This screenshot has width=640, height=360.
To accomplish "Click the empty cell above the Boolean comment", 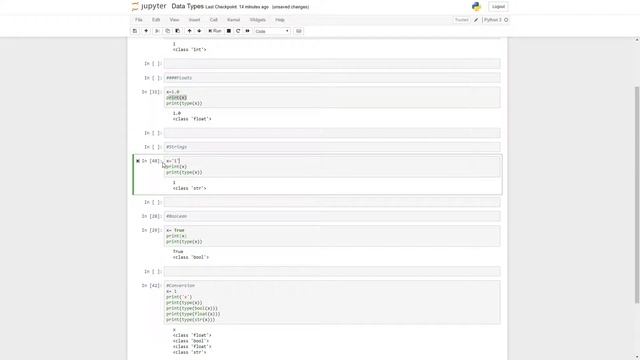I will click(x=332, y=202).
